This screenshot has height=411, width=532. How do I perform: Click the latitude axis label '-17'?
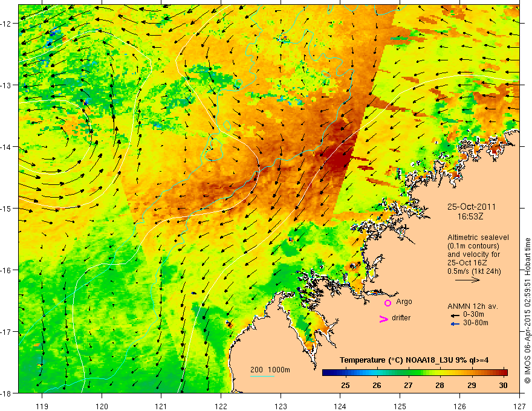click(x=7, y=331)
